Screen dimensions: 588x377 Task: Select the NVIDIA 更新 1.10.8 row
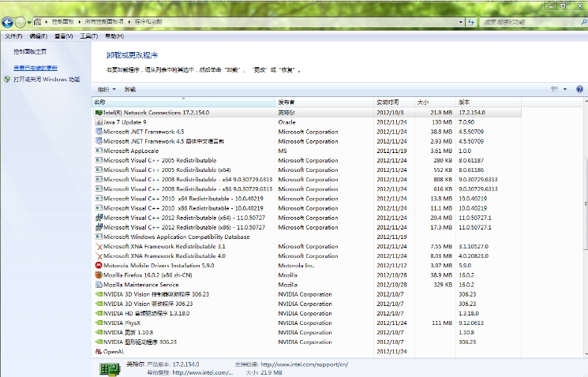pos(306,332)
